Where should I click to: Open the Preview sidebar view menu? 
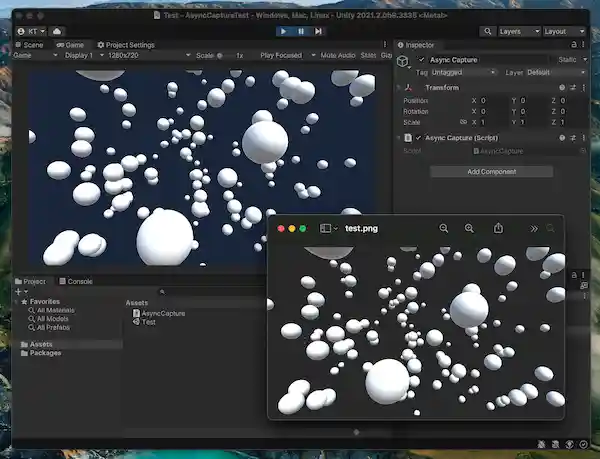click(329, 228)
